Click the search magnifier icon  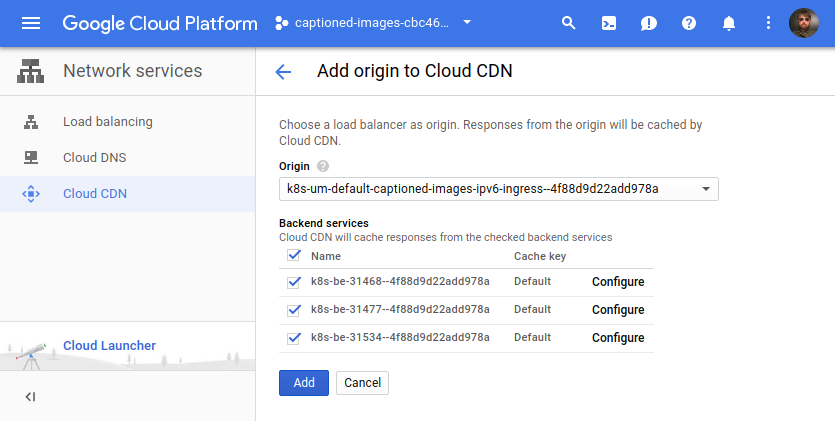pyautogui.click(x=569, y=23)
